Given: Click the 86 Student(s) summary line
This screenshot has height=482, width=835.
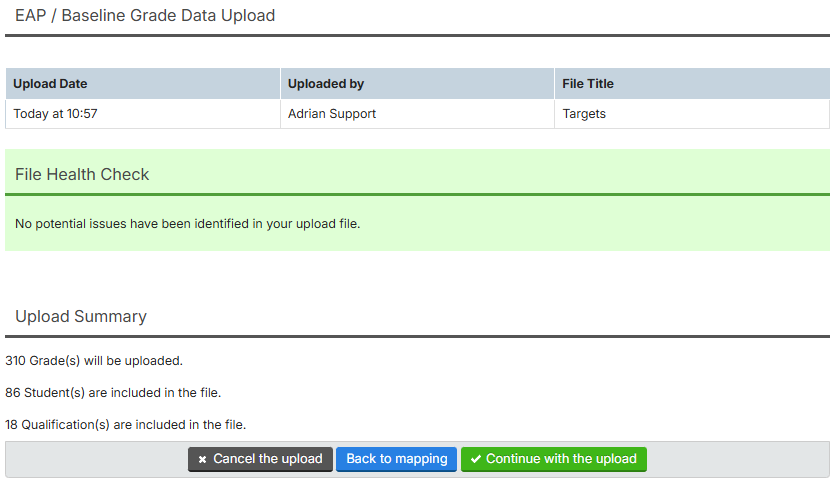Looking at the screenshot, I should coord(113,392).
